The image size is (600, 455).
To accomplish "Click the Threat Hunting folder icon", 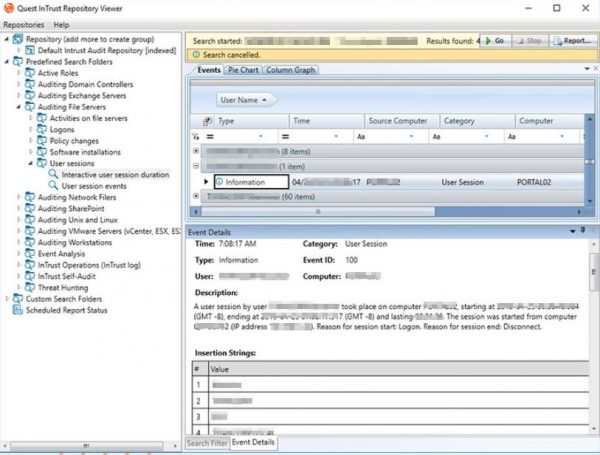I will tap(29, 287).
